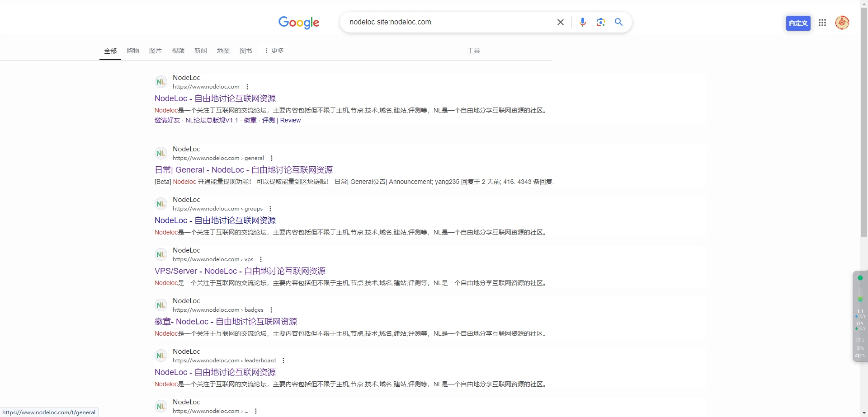Screen dimensions: 868x417
Task: Click green status dot in monitor widget
Action: [860, 278]
